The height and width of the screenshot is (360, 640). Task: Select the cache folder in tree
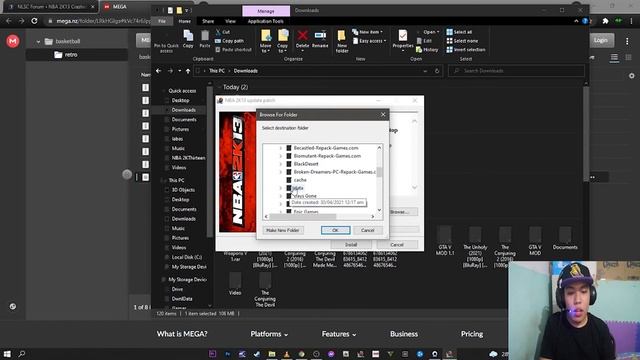point(300,180)
